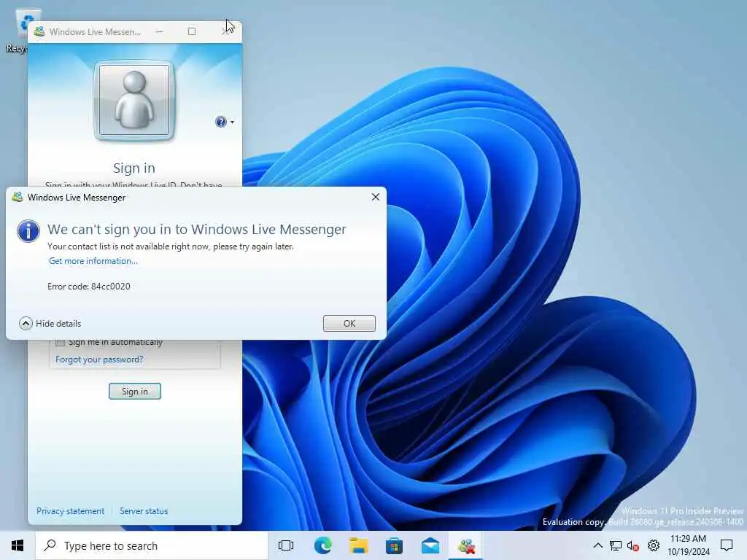Viewport: 747px width, 560px height.
Task: Click OK in the sign-in error dialog
Action: [349, 323]
